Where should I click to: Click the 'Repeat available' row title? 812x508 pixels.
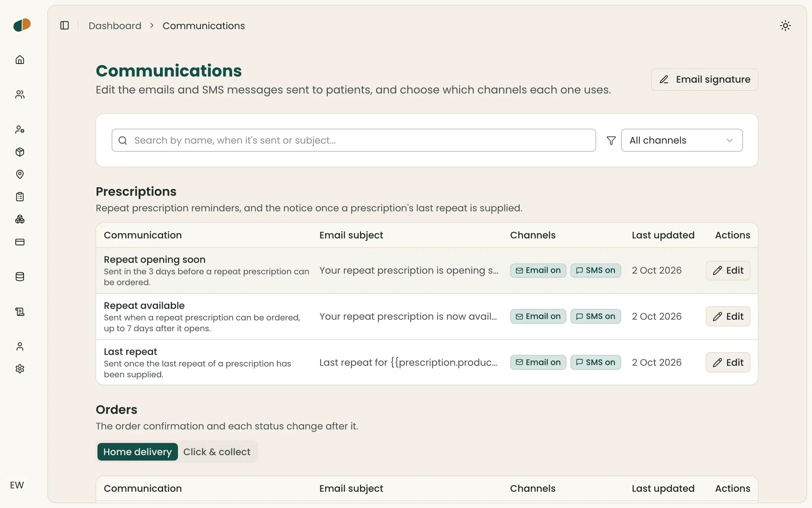tap(144, 305)
